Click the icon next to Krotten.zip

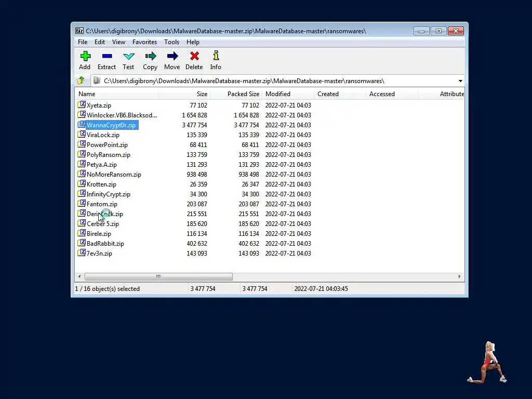coord(82,183)
